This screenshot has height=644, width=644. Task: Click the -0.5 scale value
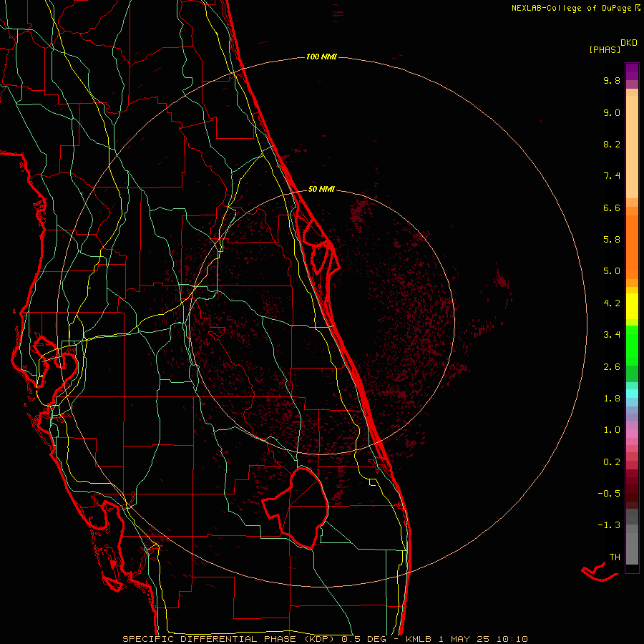coord(609,494)
